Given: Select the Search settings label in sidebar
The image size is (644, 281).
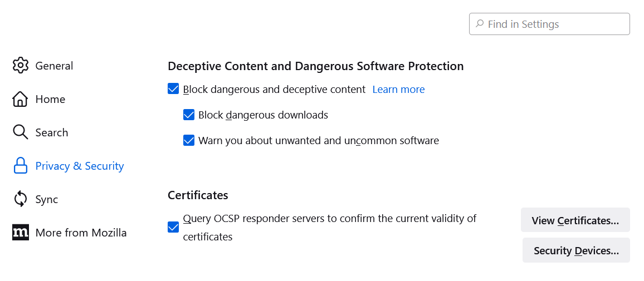Looking at the screenshot, I should 51,132.
